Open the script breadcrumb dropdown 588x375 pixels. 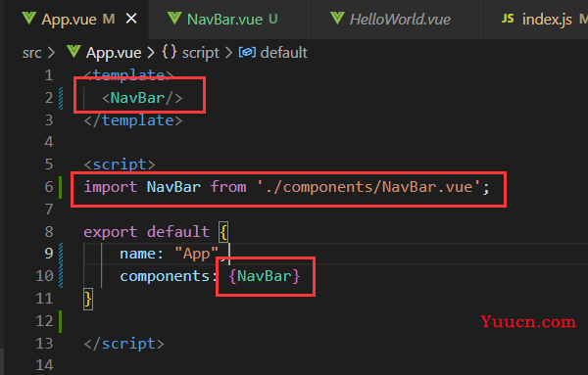pos(201,53)
